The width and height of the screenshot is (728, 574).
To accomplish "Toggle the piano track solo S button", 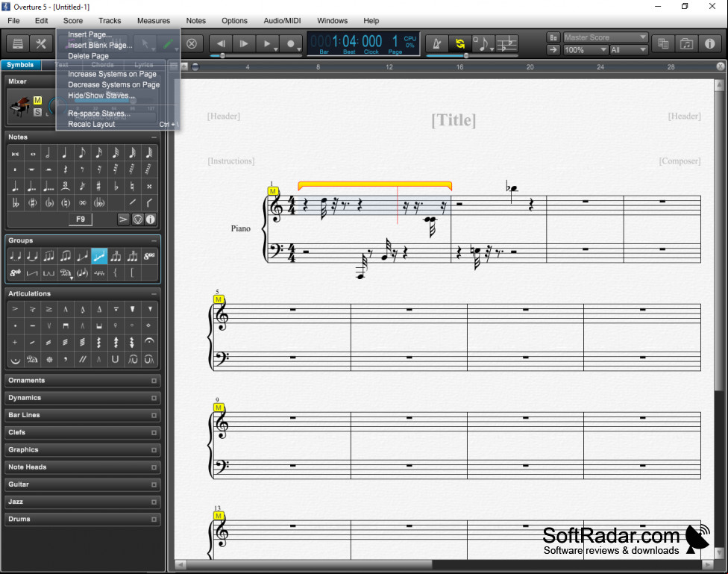I will coord(37,111).
